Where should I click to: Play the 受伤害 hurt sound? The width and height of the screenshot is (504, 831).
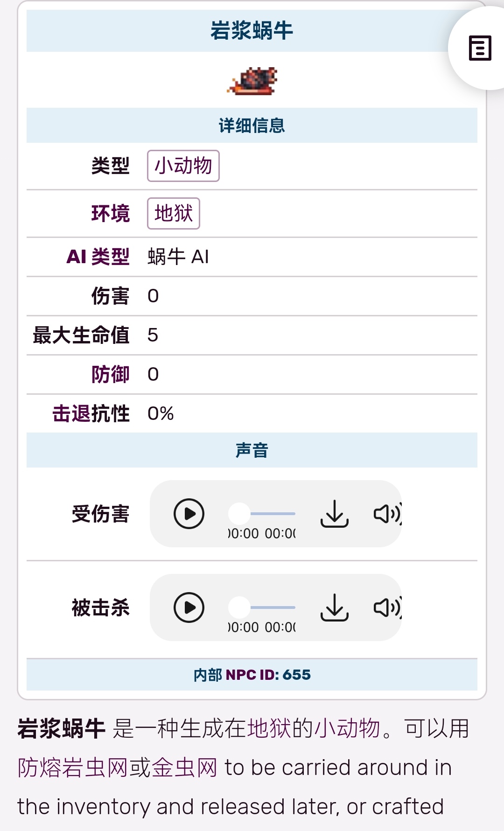click(189, 514)
